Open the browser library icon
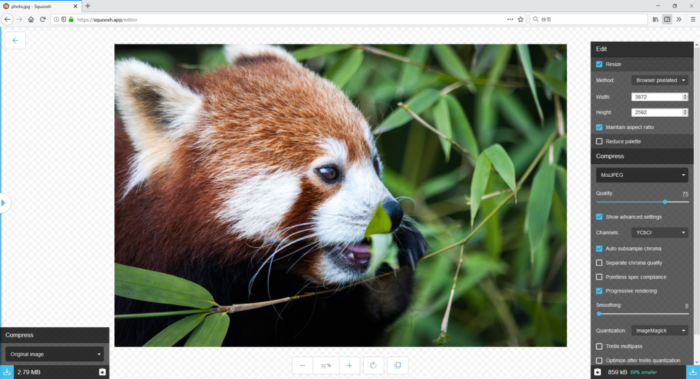 click(x=655, y=20)
